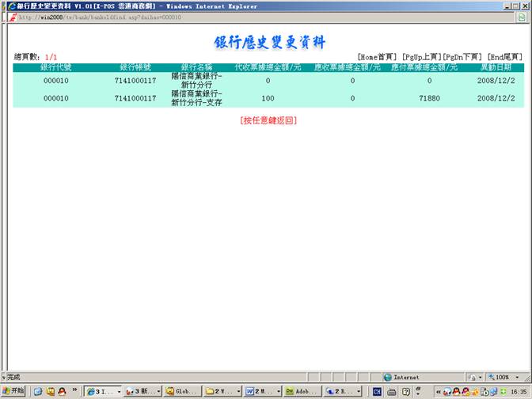Click the red 按任意鍵返回 return link
Viewport: 532px width, 399px height.
tap(268, 120)
